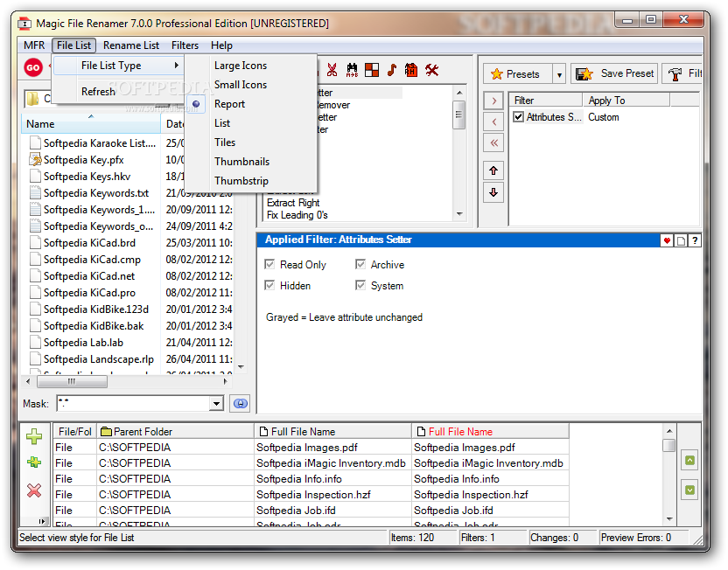The height and width of the screenshot is (570, 728).
Task: Open the Presets dropdown arrow
Action: 559,74
